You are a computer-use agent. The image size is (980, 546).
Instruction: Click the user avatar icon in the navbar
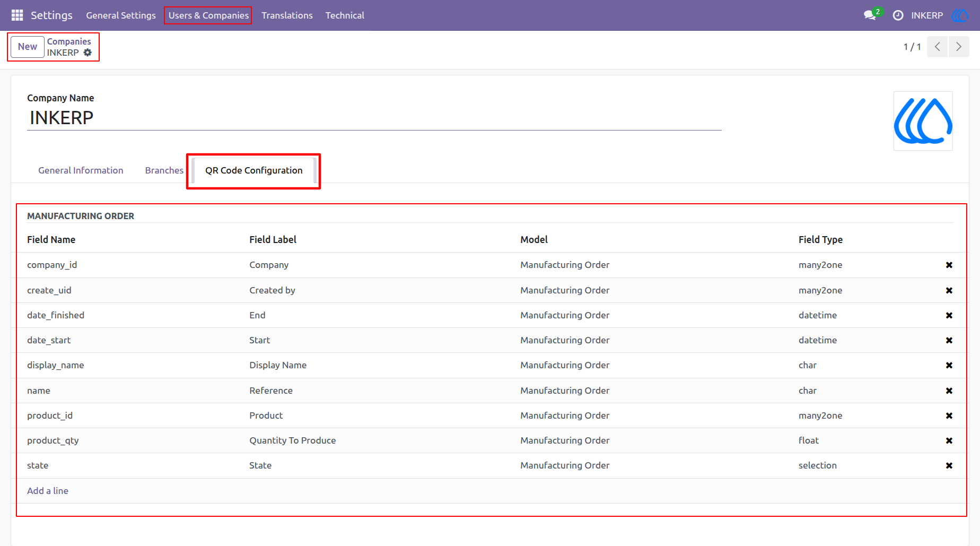(960, 15)
